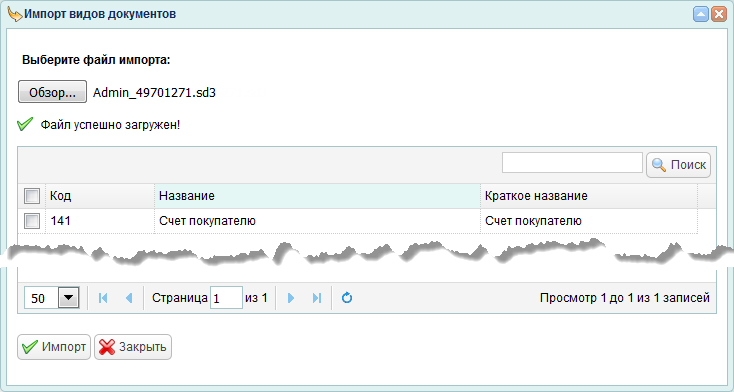
Task: Check the box for row 141
Action: [32, 221]
